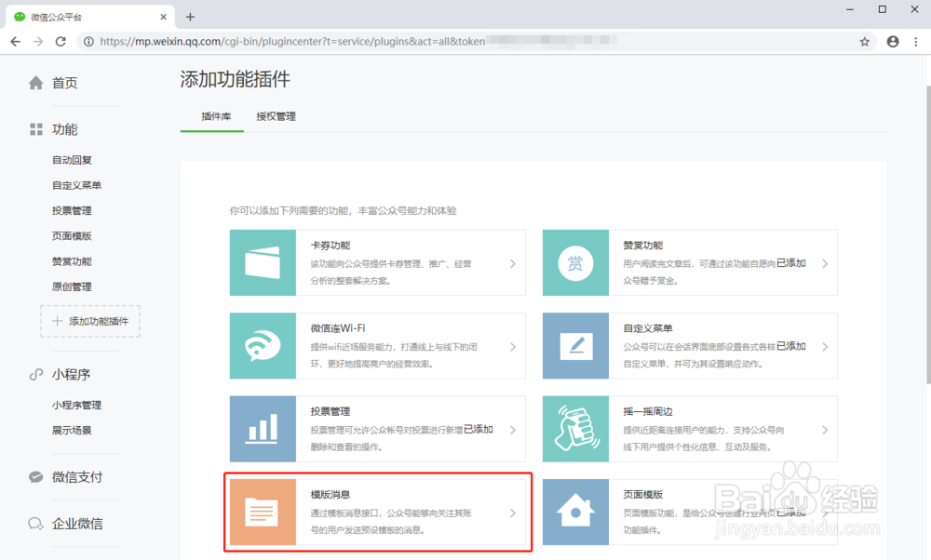Click 已添加 label on 投票管理 card

(x=479, y=430)
